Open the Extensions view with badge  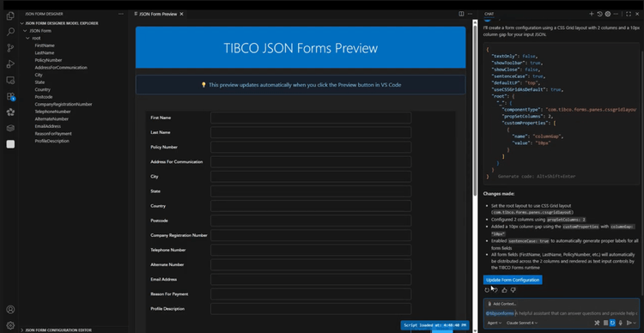click(x=10, y=96)
